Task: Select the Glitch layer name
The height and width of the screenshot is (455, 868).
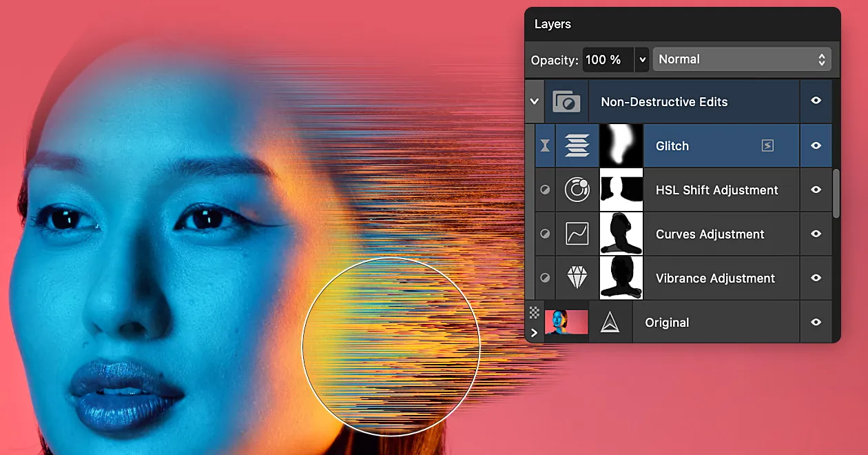Action: click(x=672, y=145)
